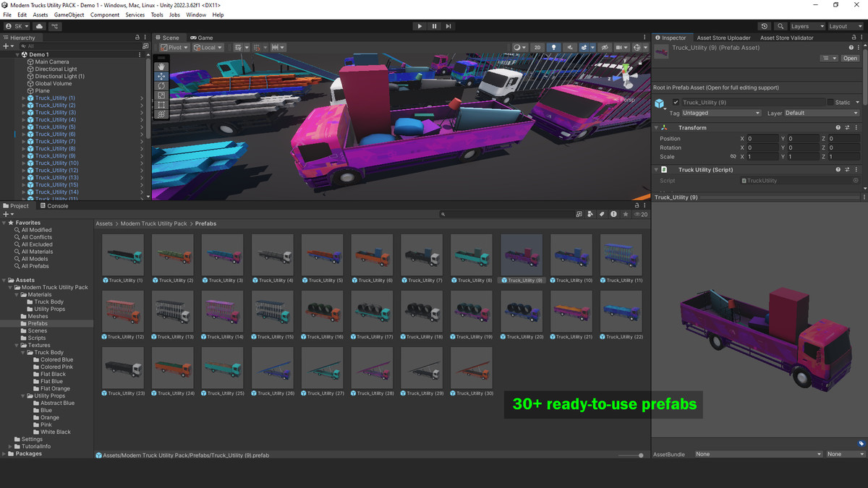Image resolution: width=868 pixels, height=488 pixels.
Task: Open the Tag dropdown Untagged
Action: (x=722, y=113)
